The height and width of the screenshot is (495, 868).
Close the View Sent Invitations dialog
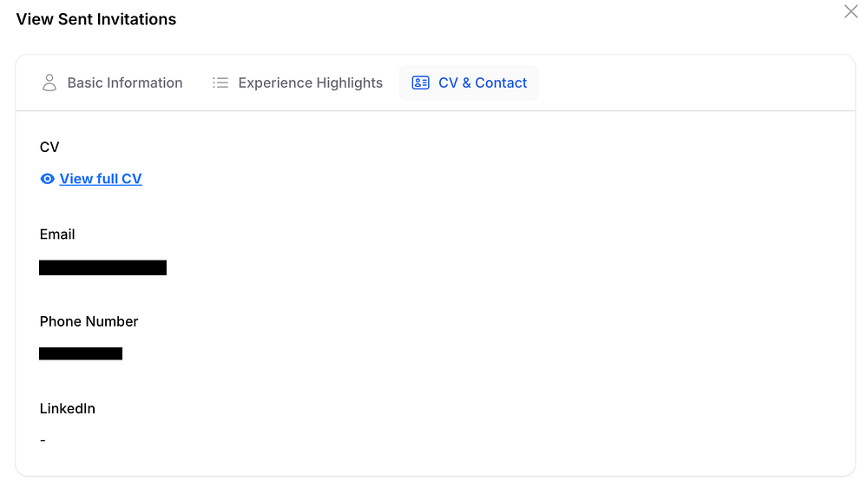coord(851,11)
